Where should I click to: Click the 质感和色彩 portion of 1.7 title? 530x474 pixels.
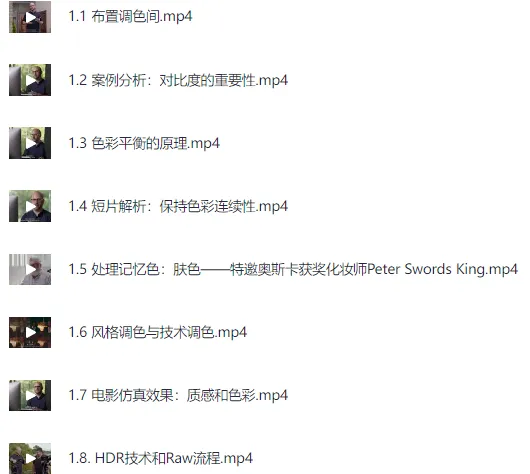pyautogui.click(x=221, y=395)
